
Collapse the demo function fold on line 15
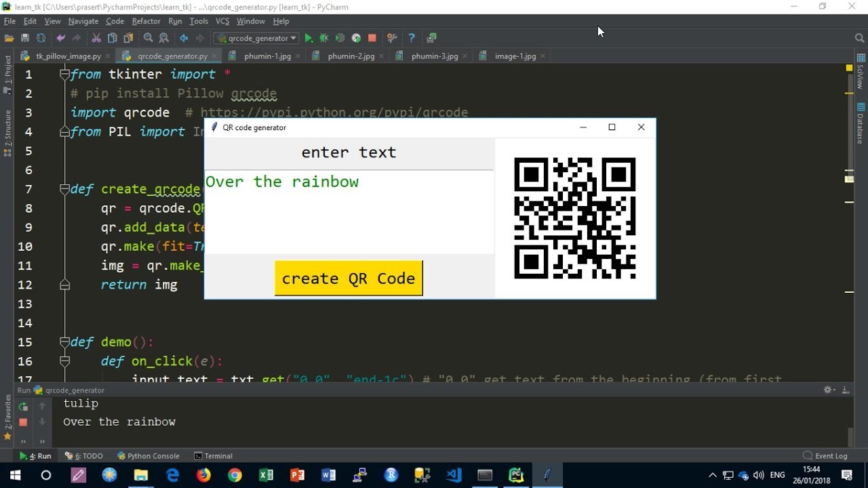click(x=64, y=342)
